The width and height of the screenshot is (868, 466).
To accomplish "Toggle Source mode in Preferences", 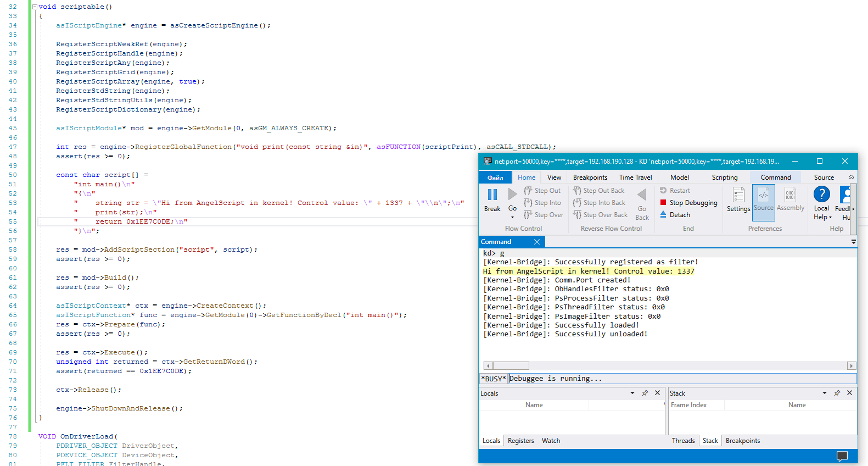I will coord(763,199).
